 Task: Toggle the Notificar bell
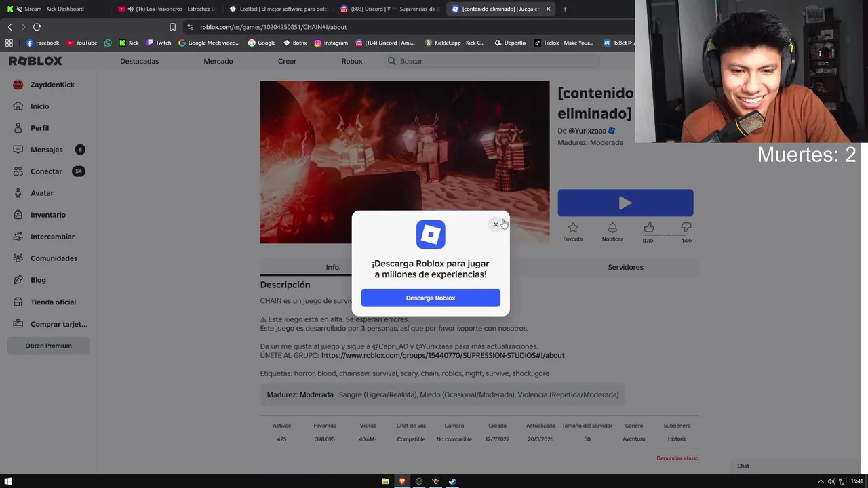(x=612, y=228)
